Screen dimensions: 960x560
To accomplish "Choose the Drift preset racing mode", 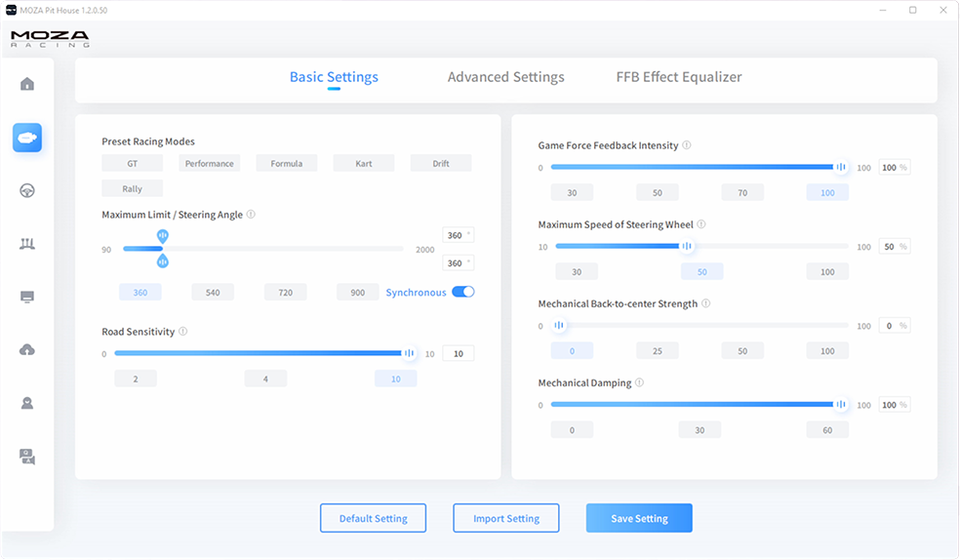I will pyautogui.click(x=441, y=164).
